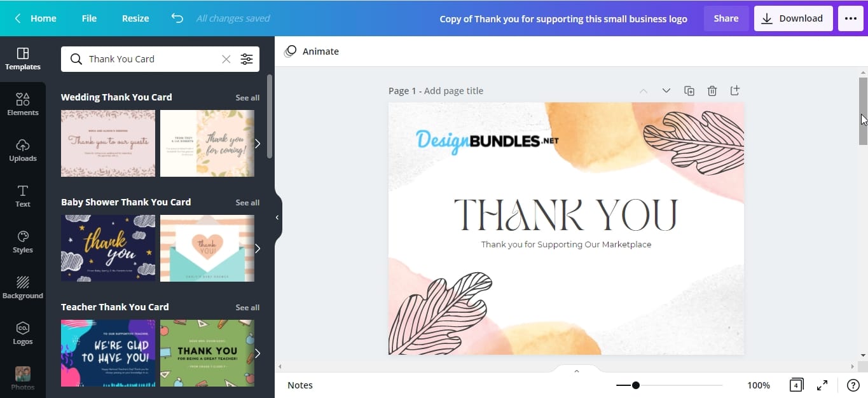The height and width of the screenshot is (398, 868).
Task: Delete page with the trash icon
Action: click(712, 91)
